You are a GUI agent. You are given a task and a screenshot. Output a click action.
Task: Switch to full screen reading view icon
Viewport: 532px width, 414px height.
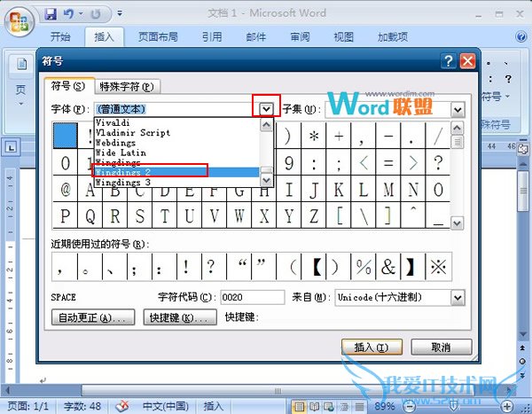[x=314, y=406]
